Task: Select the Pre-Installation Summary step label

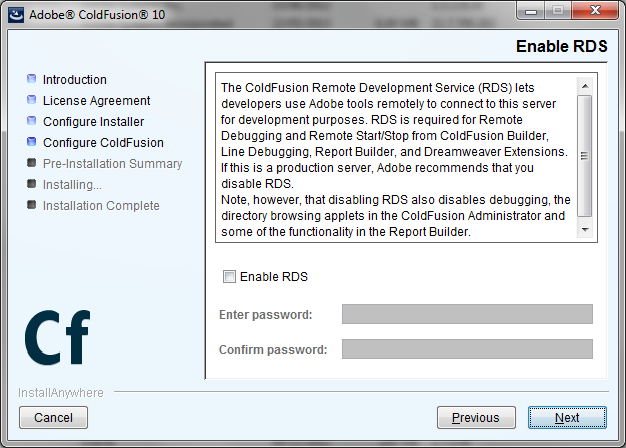Action: coord(113,164)
